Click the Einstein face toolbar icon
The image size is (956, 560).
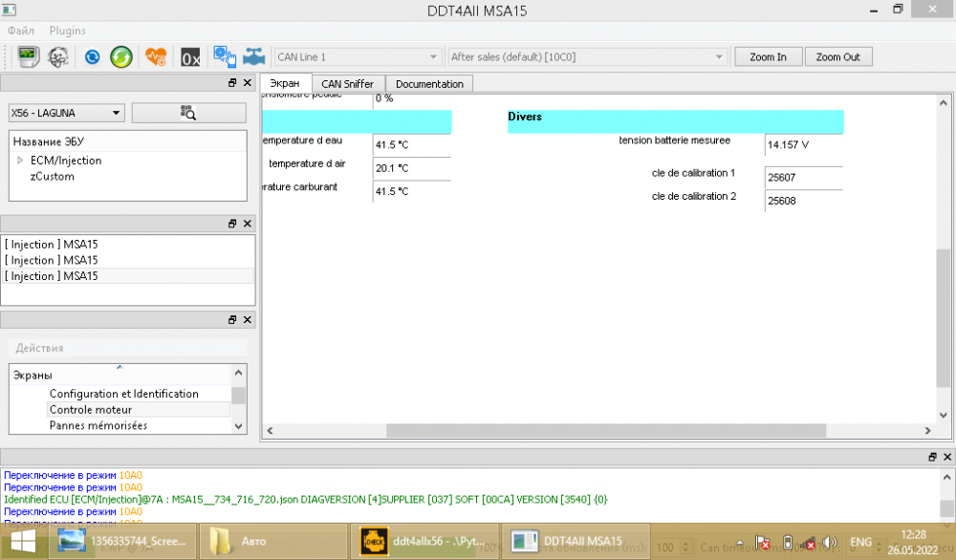tap(58, 56)
